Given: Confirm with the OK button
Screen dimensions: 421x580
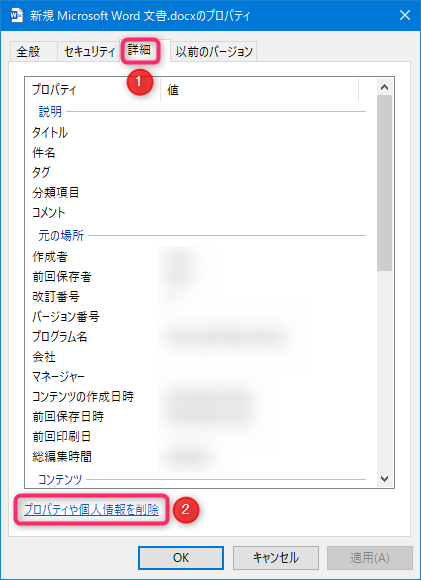Looking at the screenshot, I should [x=181, y=557].
